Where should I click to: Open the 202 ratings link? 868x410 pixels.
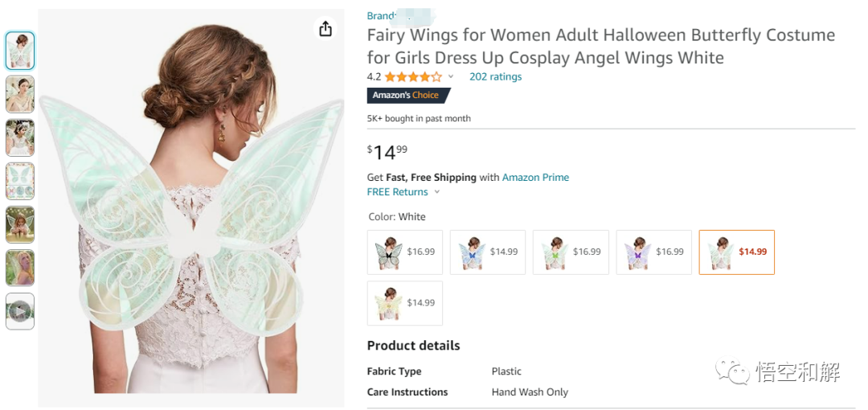pyautogui.click(x=495, y=77)
